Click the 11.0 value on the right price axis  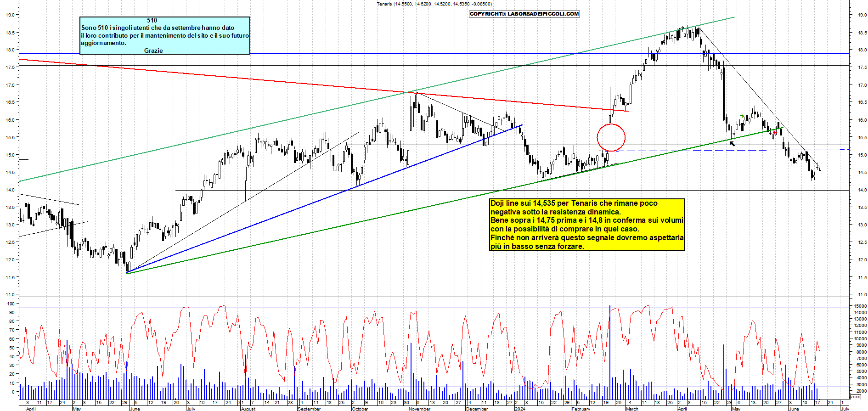[x=862, y=294]
